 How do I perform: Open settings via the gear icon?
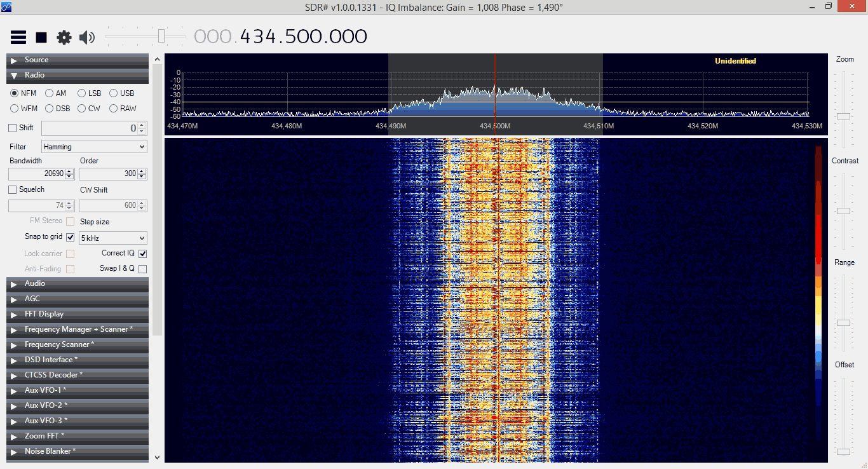pyautogui.click(x=64, y=37)
